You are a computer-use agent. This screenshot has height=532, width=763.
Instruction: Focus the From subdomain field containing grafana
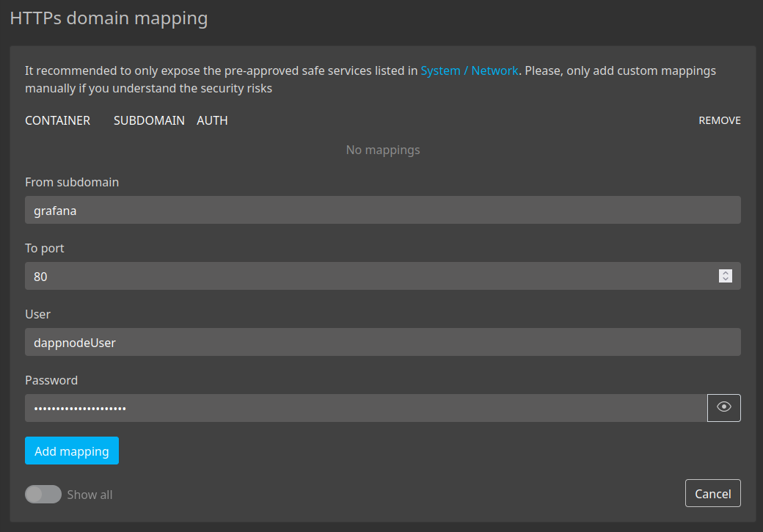[x=383, y=211]
